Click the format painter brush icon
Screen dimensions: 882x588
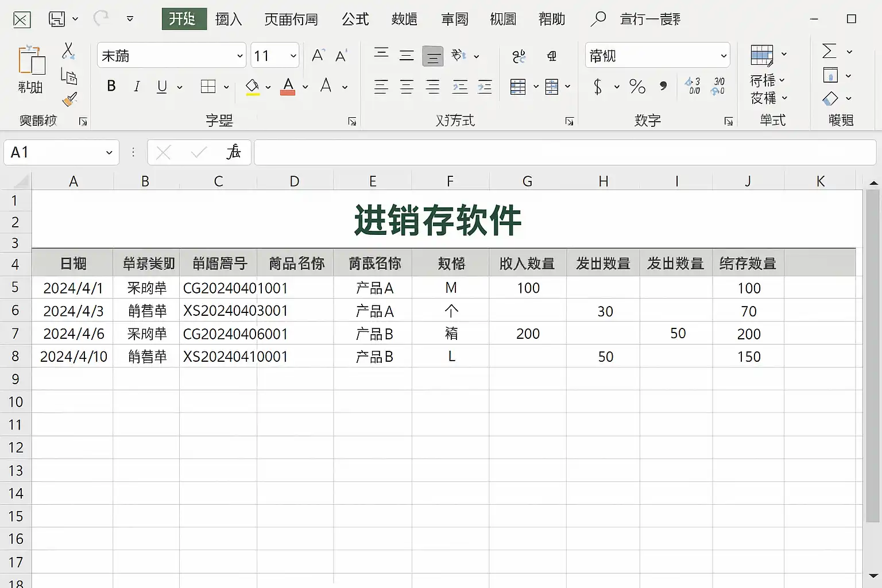click(69, 99)
